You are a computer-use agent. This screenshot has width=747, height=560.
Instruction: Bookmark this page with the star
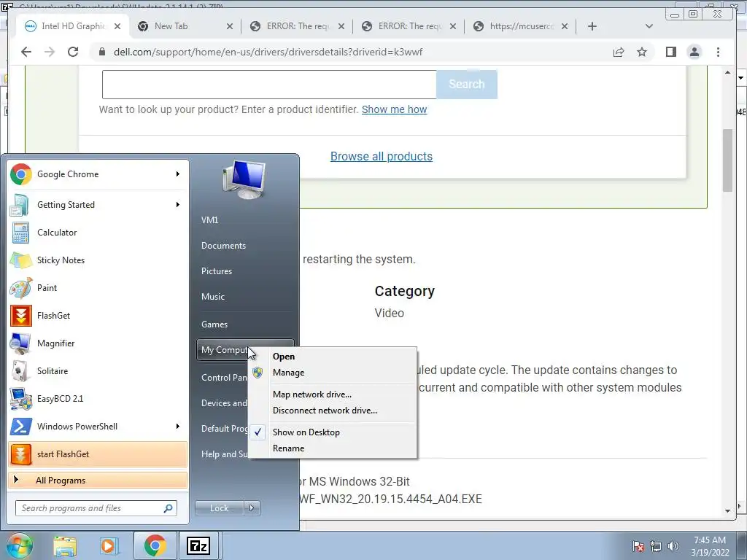(x=642, y=52)
